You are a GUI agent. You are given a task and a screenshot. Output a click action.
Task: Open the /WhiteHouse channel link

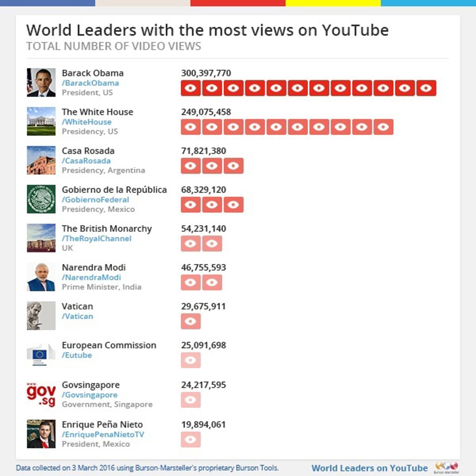pyautogui.click(x=86, y=122)
